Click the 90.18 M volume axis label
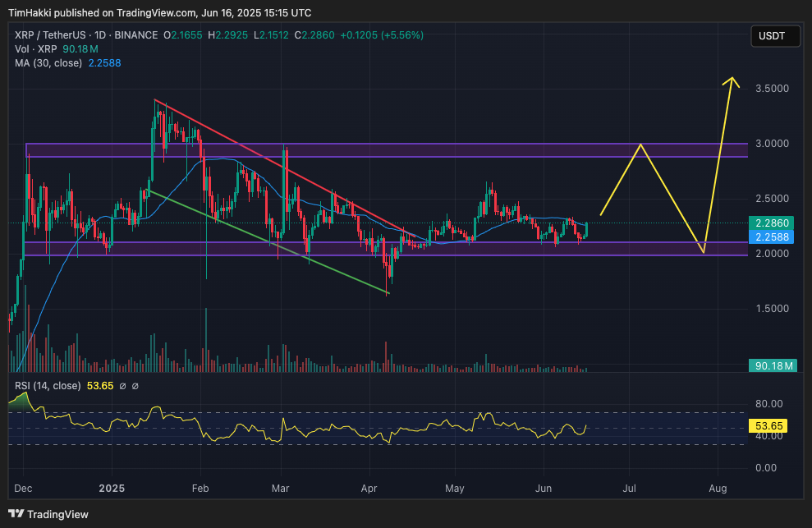This screenshot has height=528, width=812. tap(773, 365)
